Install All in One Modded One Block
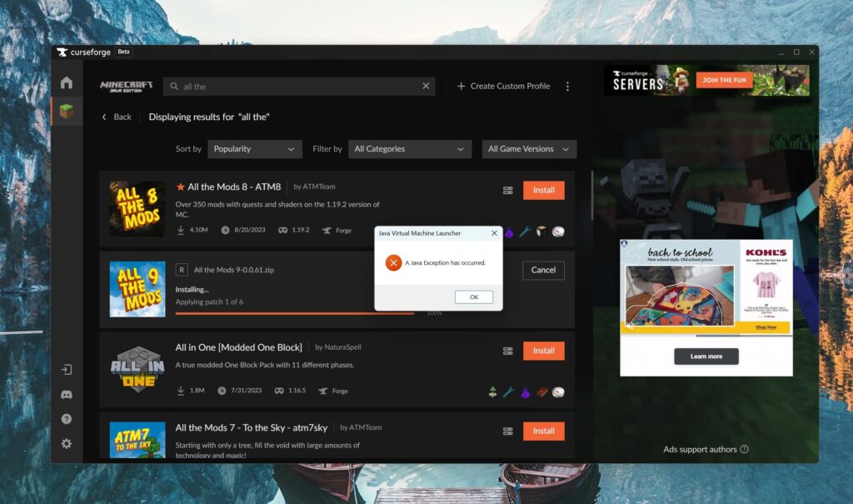 tap(543, 351)
